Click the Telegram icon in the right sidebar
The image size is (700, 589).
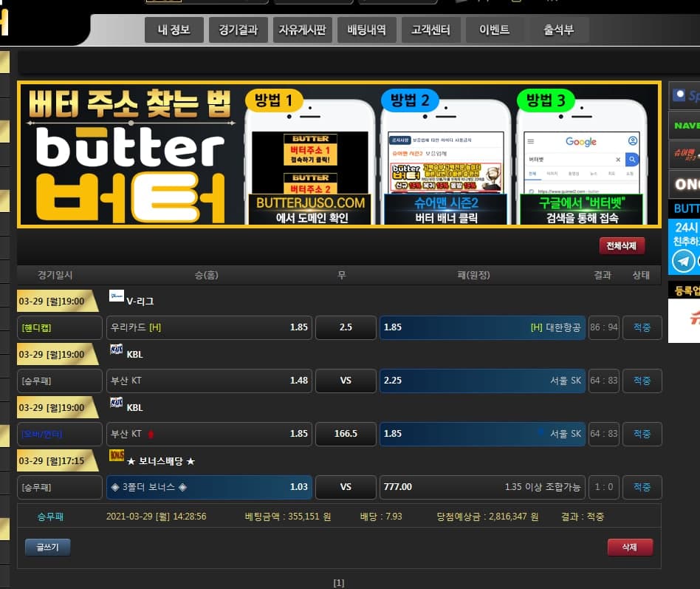point(684,261)
